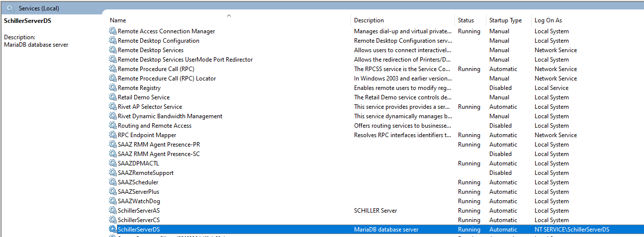Screen dimensions: 644x237
Task: Click the gear icon beside Remote Desktop Services
Action: [113, 50]
